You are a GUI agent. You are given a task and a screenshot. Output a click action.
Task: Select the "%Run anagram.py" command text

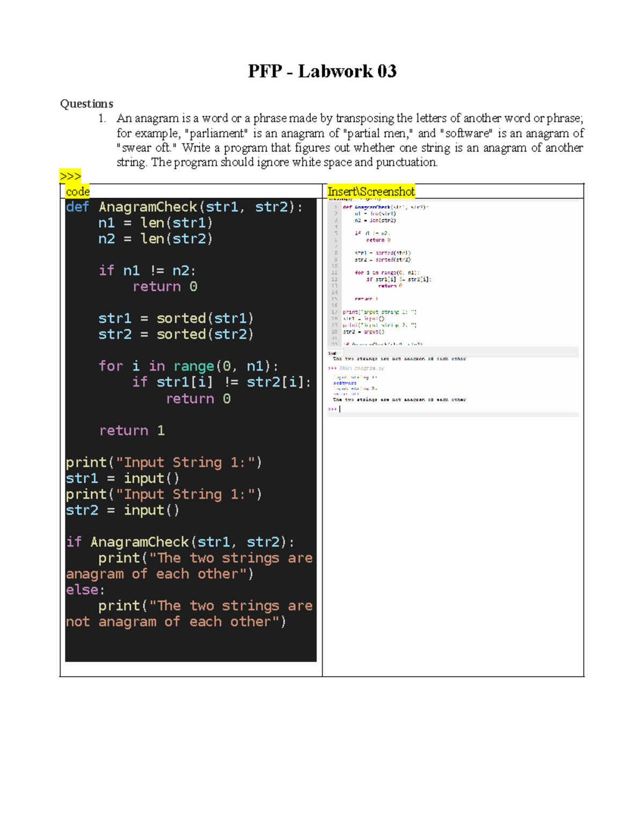click(361, 368)
